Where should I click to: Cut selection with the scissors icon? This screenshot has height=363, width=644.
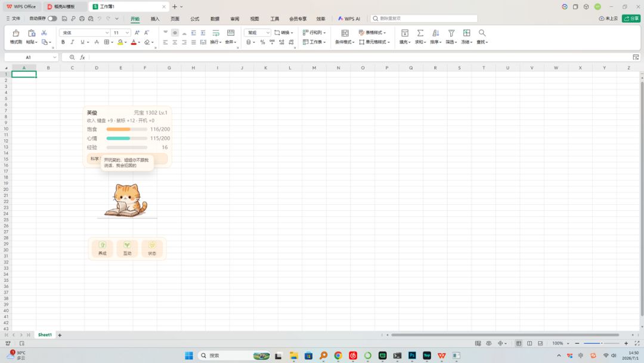[44, 33]
